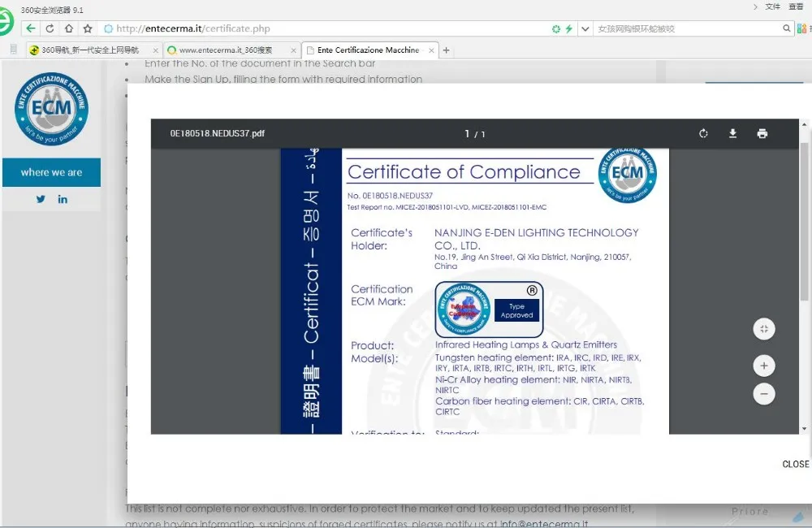Open a new tab with plus button
This screenshot has height=528, width=812.
click(446, 50)
